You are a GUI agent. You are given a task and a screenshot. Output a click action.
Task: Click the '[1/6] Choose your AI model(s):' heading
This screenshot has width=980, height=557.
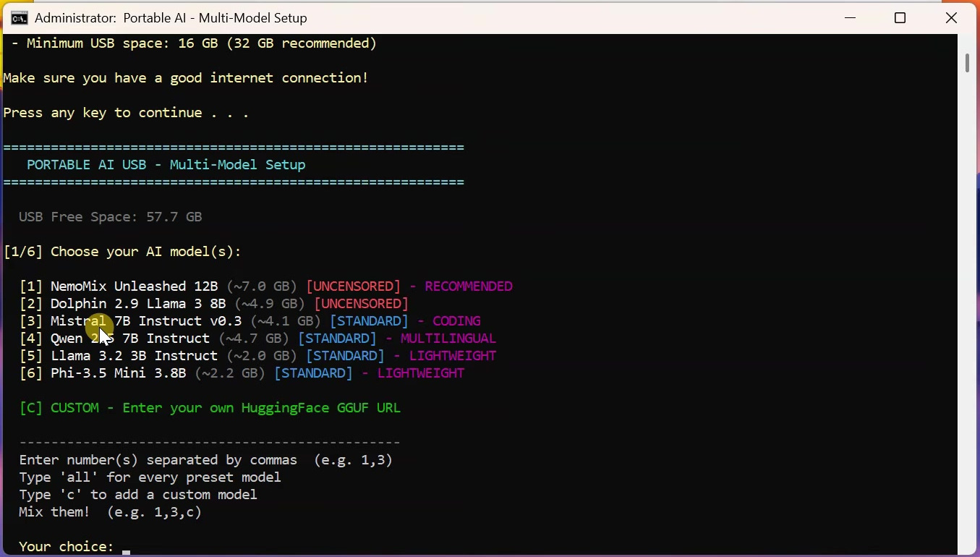click(x=122, y=252)
